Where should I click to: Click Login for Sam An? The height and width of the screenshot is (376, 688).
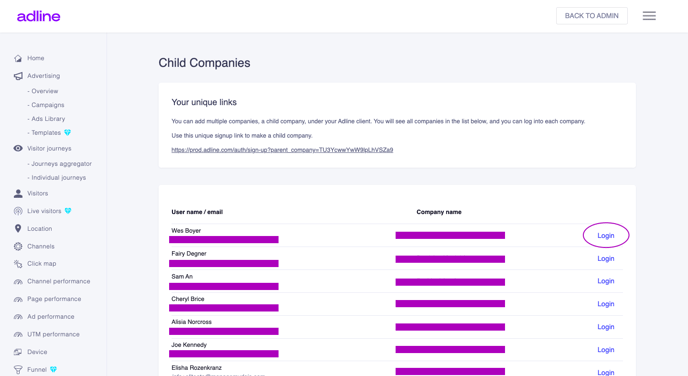(x=606, y=281)
